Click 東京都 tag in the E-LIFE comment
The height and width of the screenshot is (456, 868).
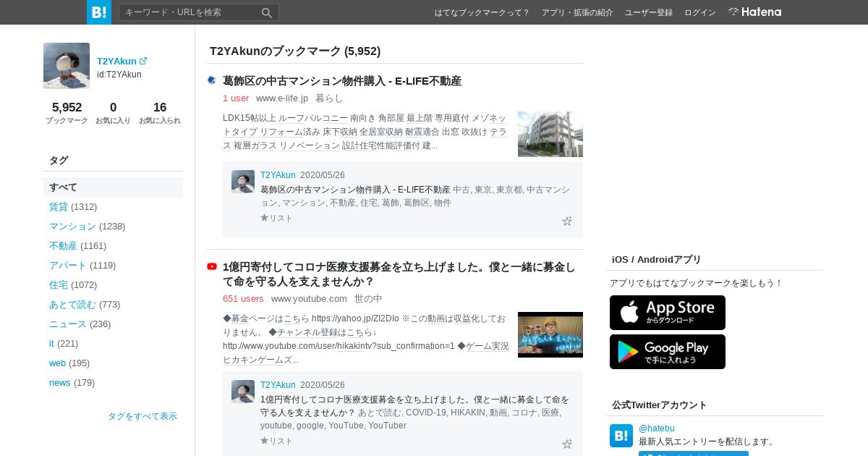click(509, 190)
